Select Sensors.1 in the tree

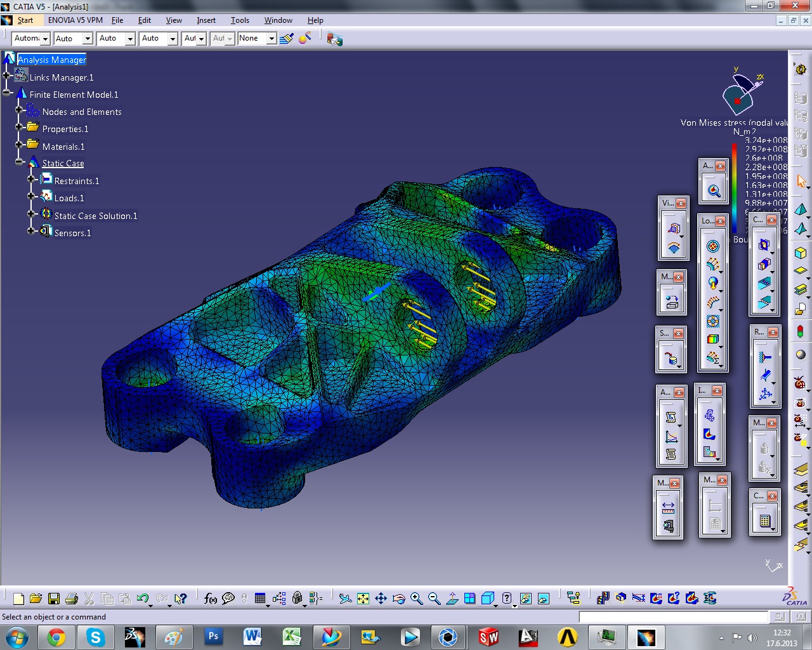tap(72, 233)
